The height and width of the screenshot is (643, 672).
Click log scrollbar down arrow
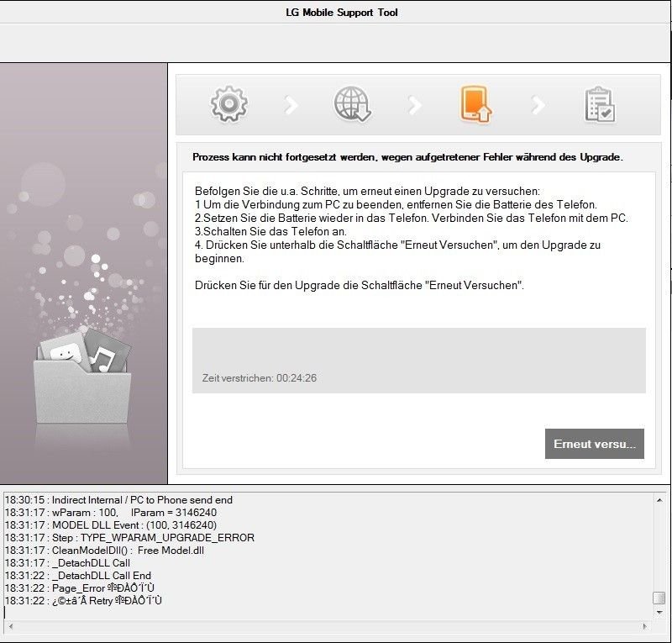tap(659, 613)
